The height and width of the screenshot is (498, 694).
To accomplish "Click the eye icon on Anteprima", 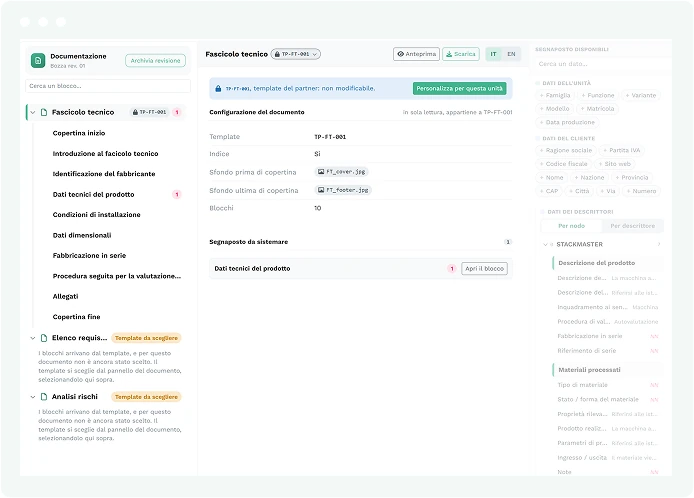I will (401, 54).
